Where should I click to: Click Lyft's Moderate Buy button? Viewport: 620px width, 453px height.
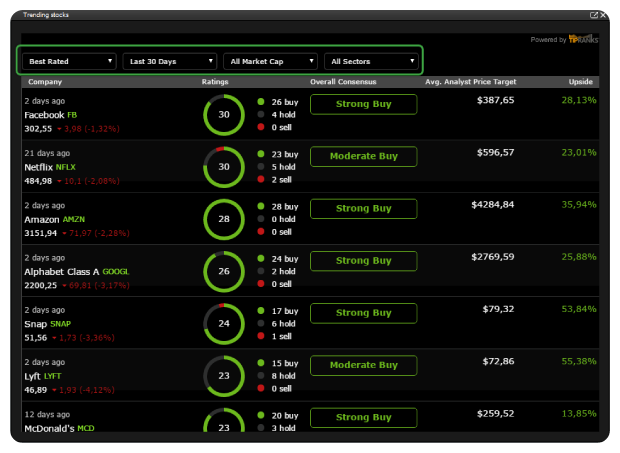[x=363, y=365]
